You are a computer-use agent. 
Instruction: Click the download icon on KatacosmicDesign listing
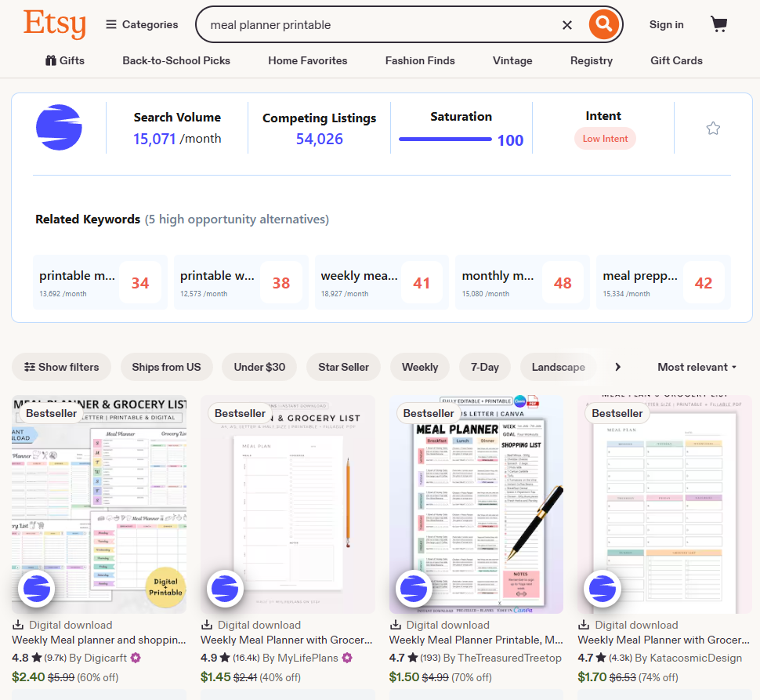coord(584,625)
